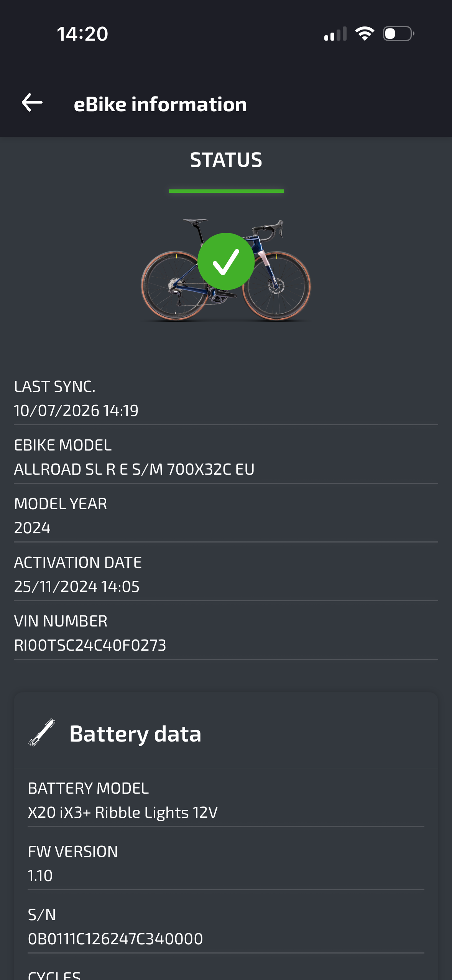Image resolution: width=452 pixels, height=980 pixels.
Task: Tap the Wi-Fi status icon
Action: [x=365, y=34]
